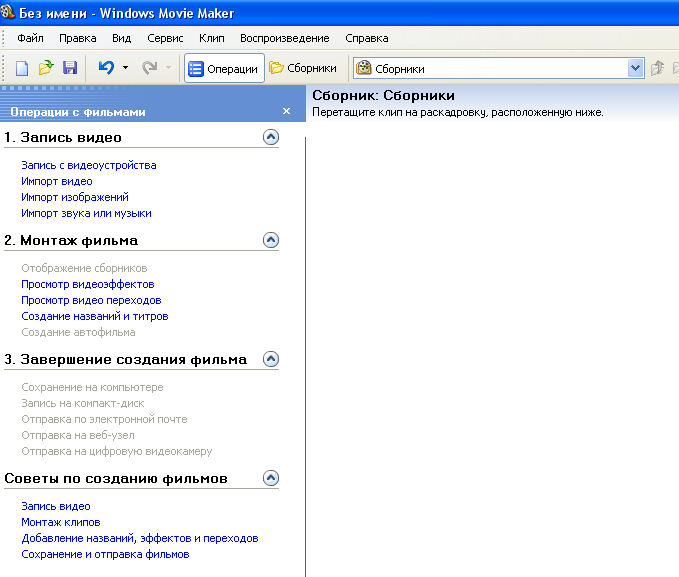The width and height of the screenshot is (679, 577).
Task: Click Запись на компакт-диск link
Action: (x=83, y=403)
